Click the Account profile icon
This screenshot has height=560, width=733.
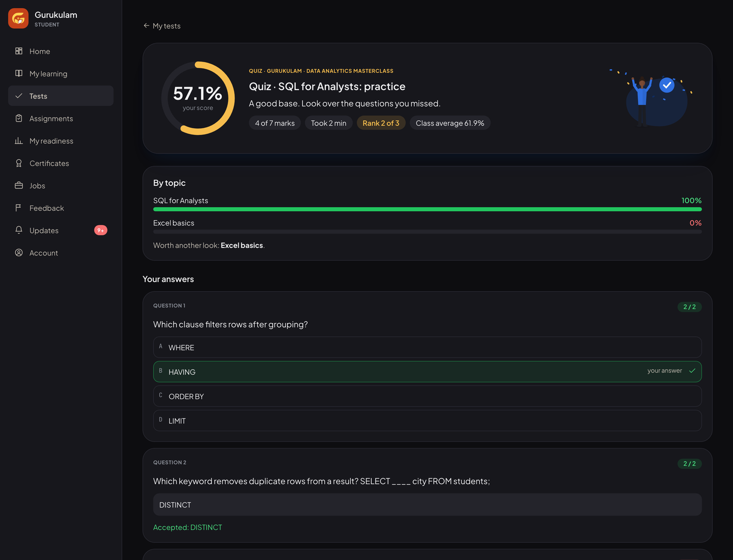coord(19,253)
